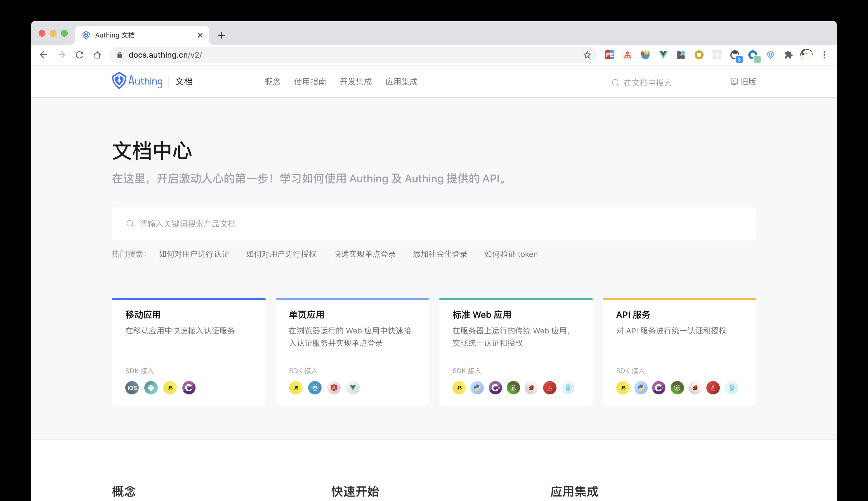Viewport: 868px width, 501px height.
Task: Open Java SDK icon in 标准 Web 应用 card
Action: tap(549, 388)
